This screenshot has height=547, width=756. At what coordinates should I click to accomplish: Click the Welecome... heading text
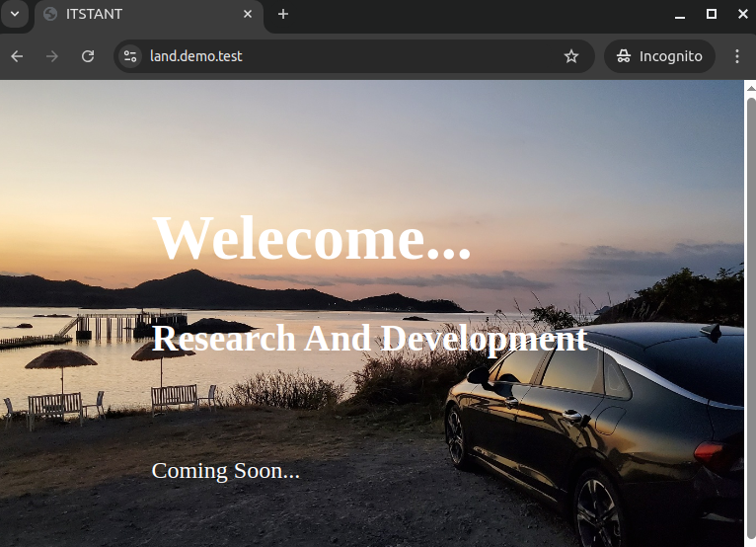[x=312, y=238]
